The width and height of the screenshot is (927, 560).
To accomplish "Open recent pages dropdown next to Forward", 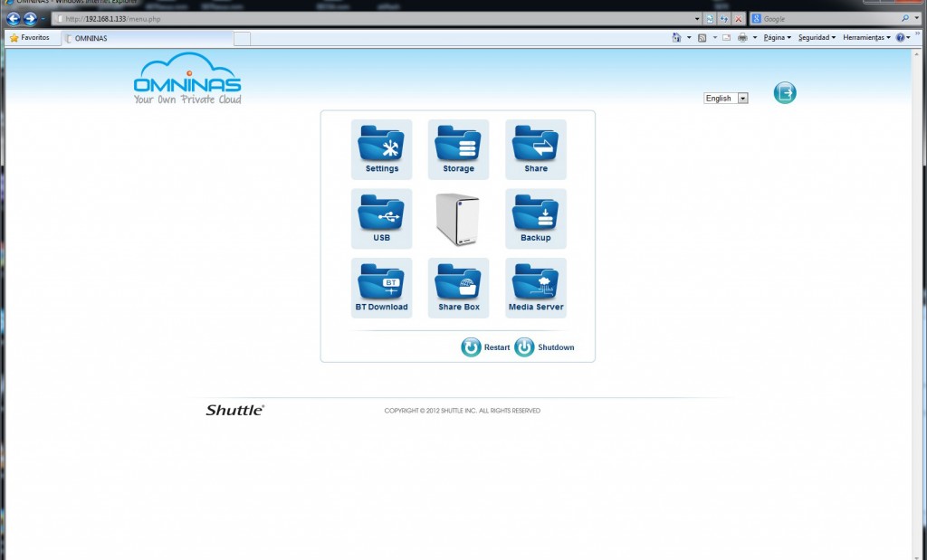I will (43, 19).
